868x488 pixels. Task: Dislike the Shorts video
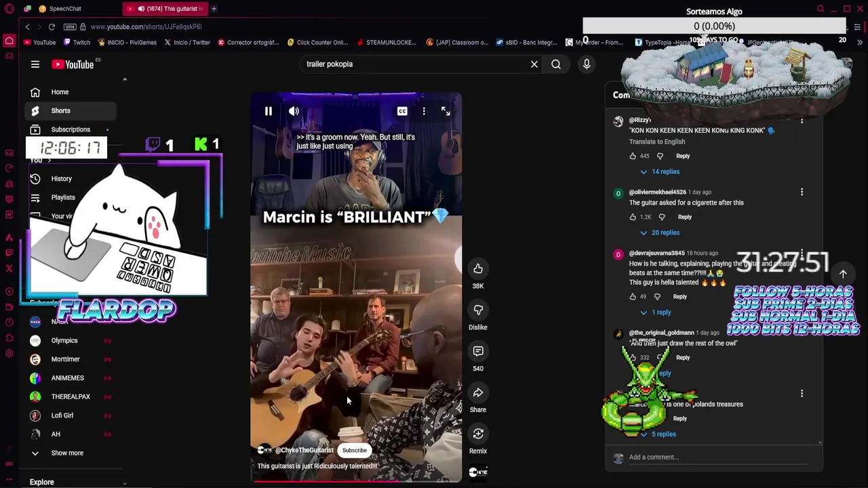[478, 310]
